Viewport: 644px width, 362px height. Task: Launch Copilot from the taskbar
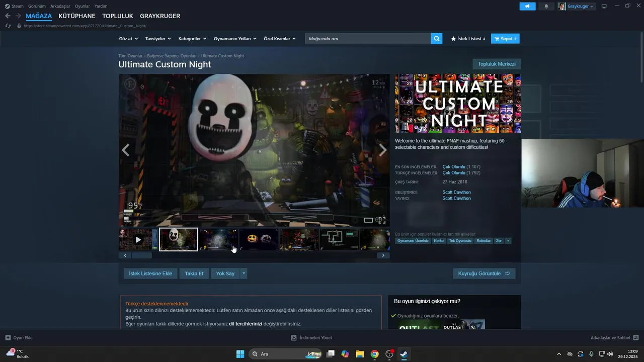click(x=345, y=354)
